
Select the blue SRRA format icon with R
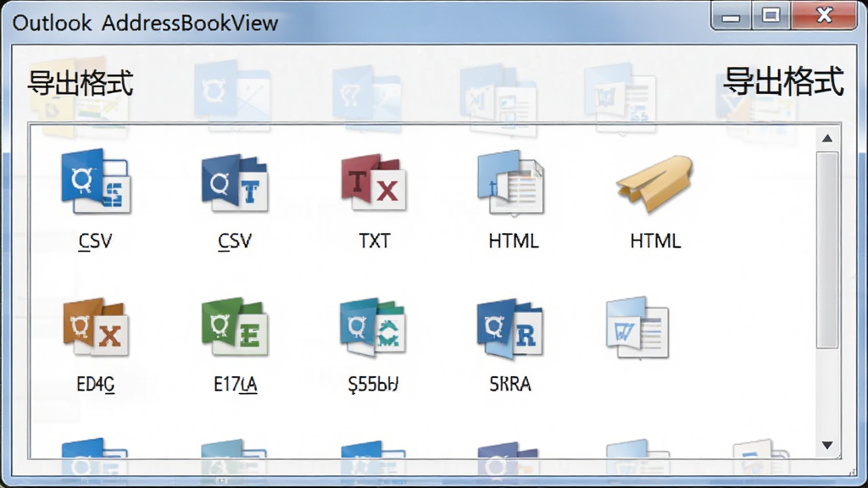coord(510,329)
